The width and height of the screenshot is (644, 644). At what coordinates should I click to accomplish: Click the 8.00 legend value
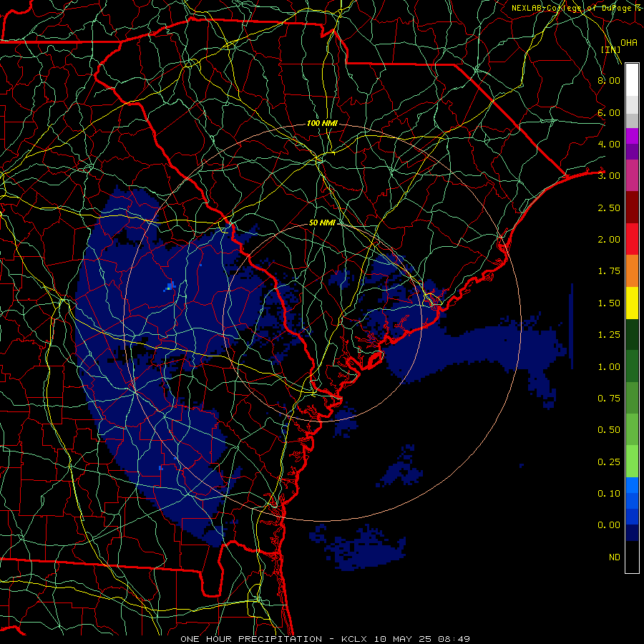pyautogui.click(x=609, y=80)
